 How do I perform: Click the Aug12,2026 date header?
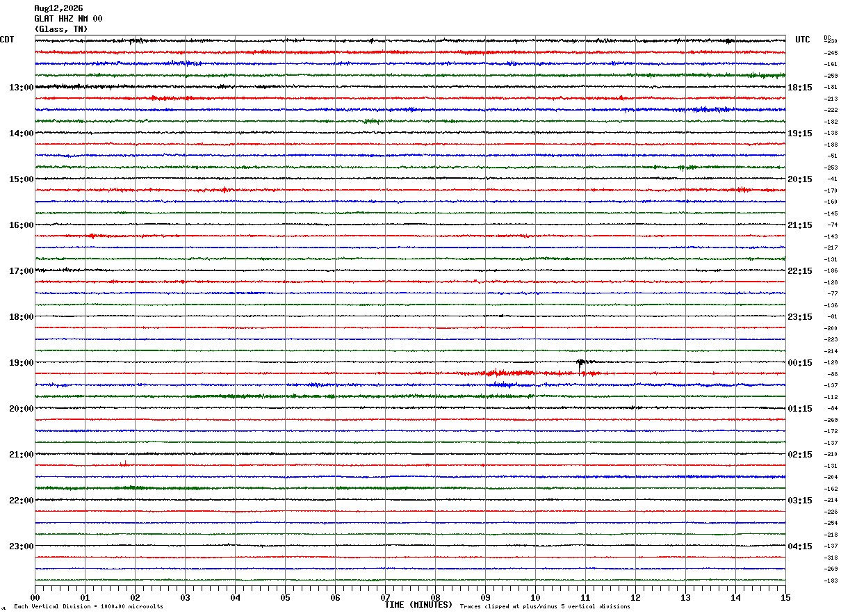point(58,8)
